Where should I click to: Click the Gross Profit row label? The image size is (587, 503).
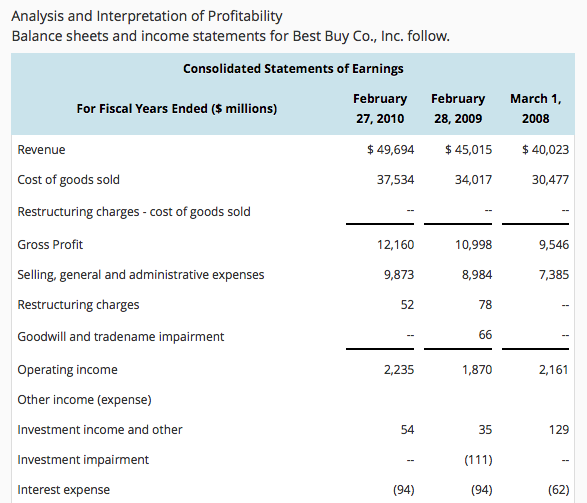click(x=50, y=244)
